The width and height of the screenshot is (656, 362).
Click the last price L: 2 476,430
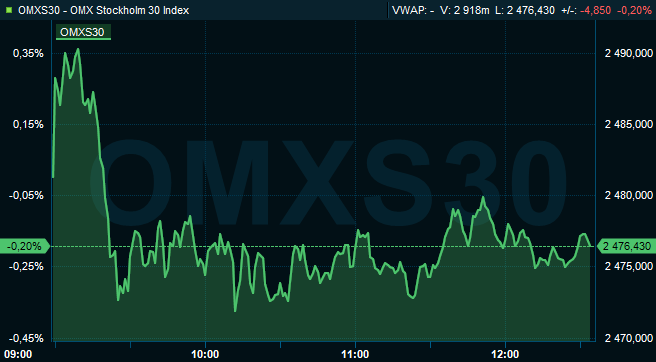coord(525,10)
